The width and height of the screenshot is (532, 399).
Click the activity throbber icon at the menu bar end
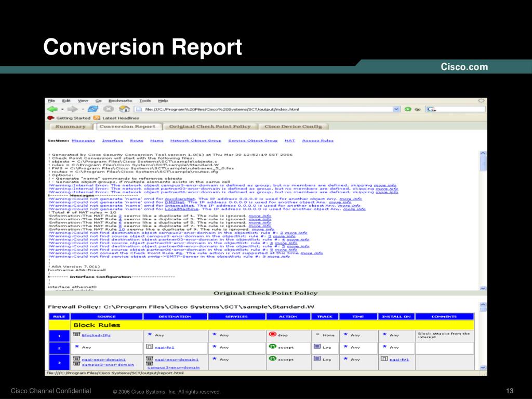(x=481, y=100)
